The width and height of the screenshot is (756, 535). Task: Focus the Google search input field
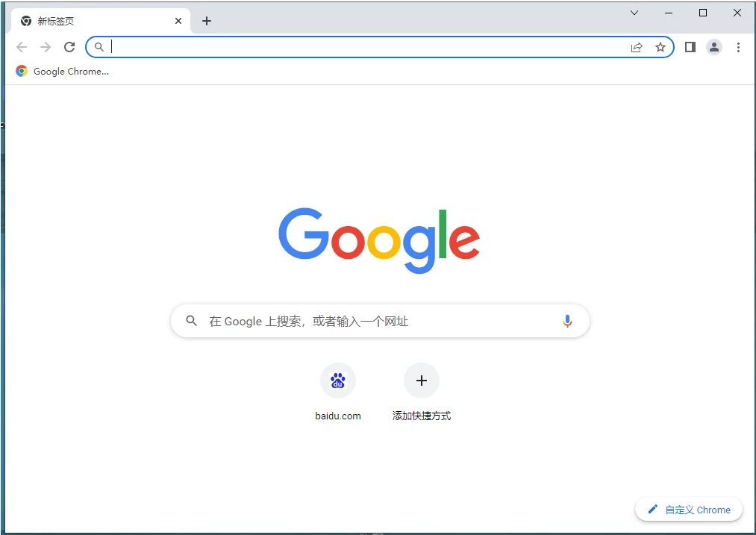point(380,321)
